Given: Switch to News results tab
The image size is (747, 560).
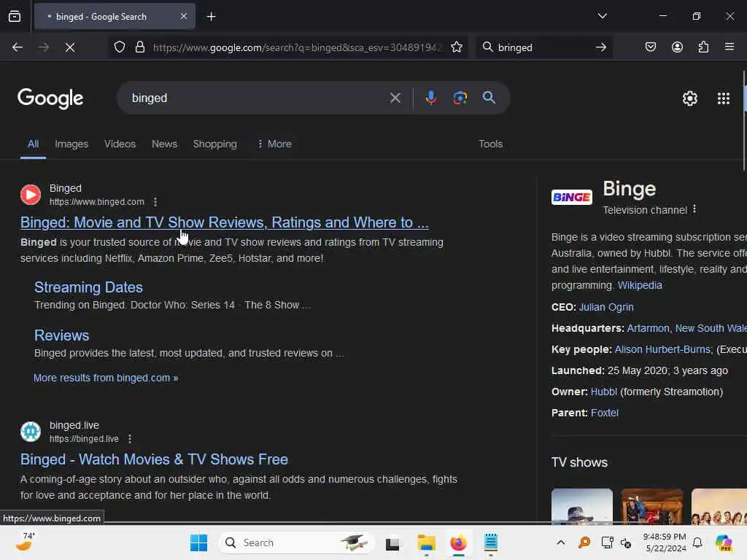Looking at the screenshot, I should point(164,144).
